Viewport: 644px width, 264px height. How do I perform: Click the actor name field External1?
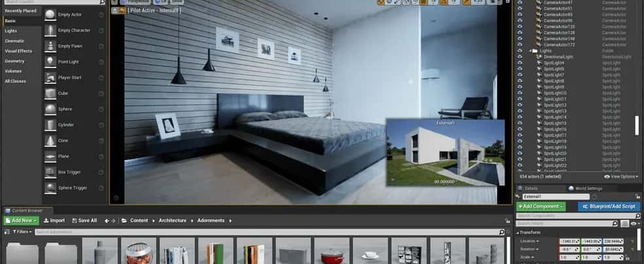[556, 197]
